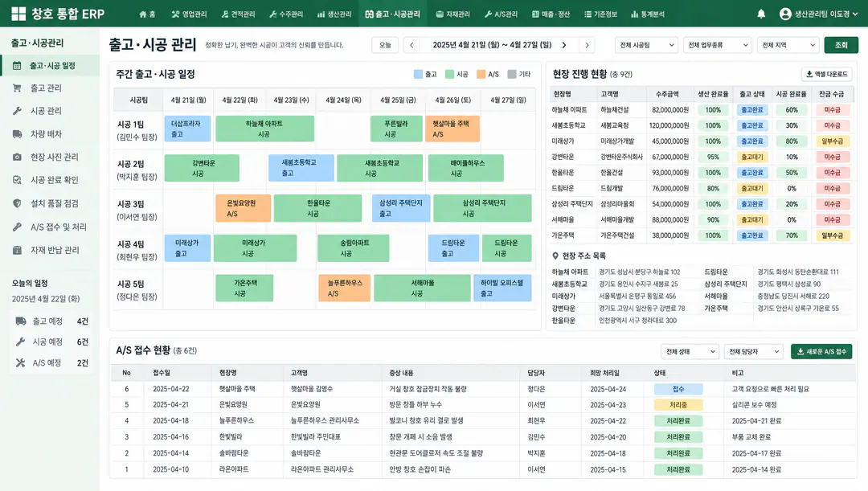Click the orange A/S legend swatch
The width and height of the screenshot is (868, 491).
[x=481, y=74]
